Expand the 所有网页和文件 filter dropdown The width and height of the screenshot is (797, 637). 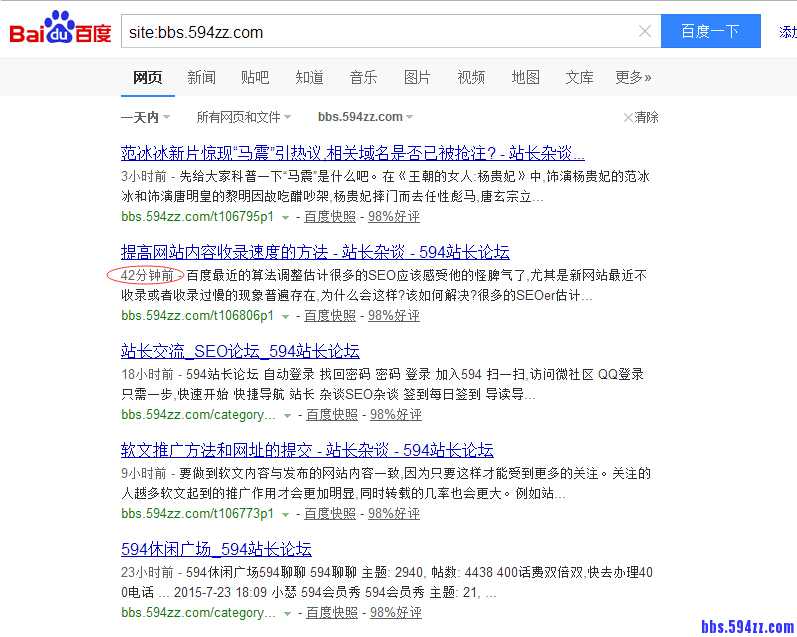(x=243, y=117)
